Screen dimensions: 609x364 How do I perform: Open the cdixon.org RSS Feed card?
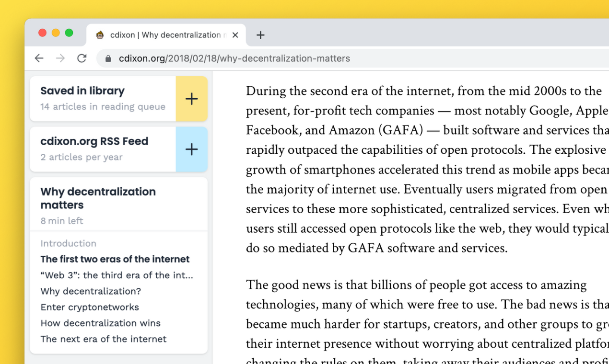103,149
